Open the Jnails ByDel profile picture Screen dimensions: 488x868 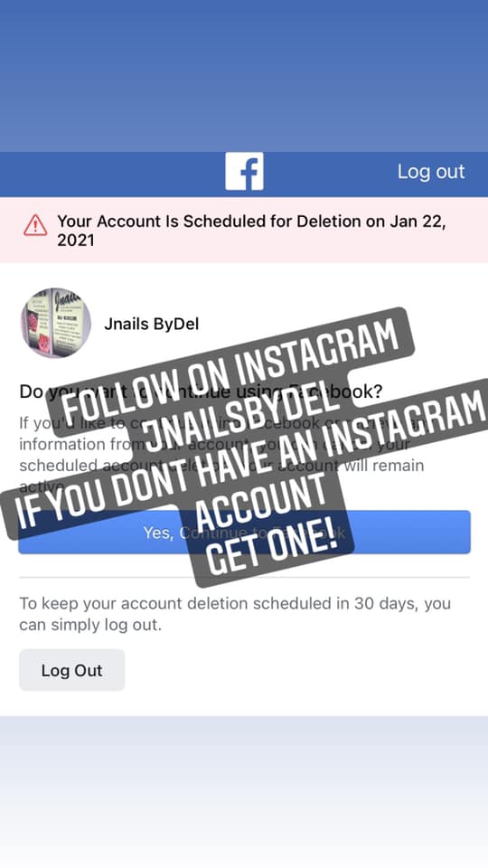(x=56, y=323)
